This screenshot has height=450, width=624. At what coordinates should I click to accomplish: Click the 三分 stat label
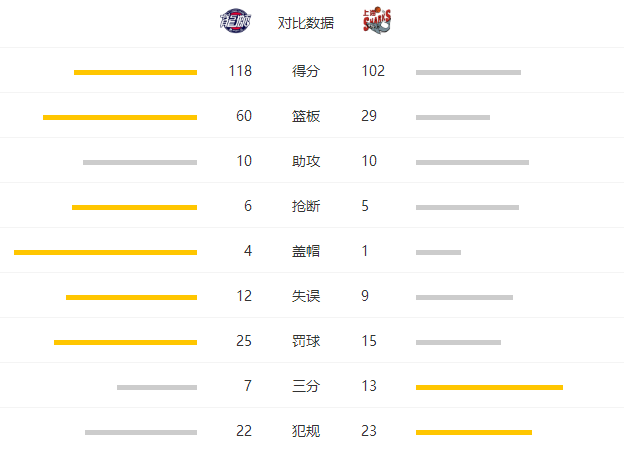click(306, 386)
